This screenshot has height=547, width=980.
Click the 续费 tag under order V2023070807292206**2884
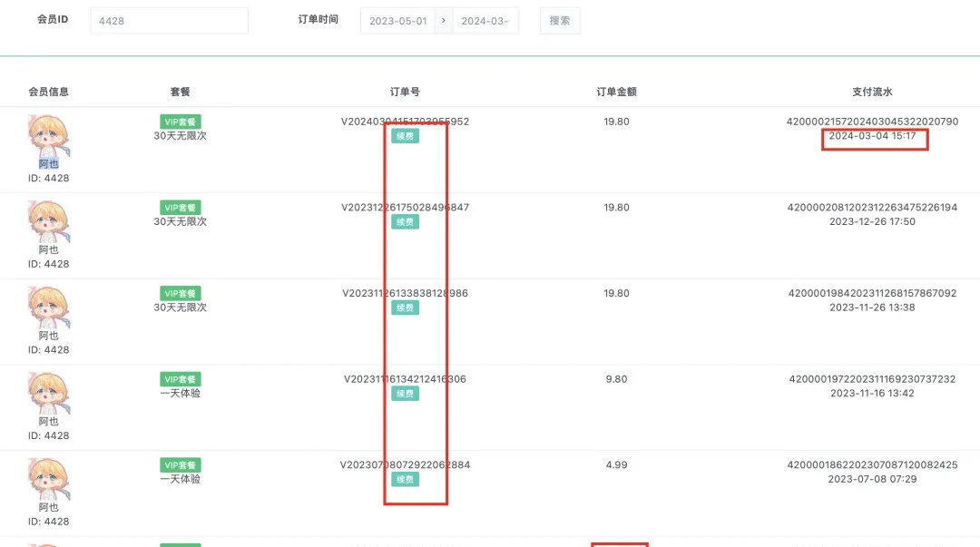click(405, 479)
